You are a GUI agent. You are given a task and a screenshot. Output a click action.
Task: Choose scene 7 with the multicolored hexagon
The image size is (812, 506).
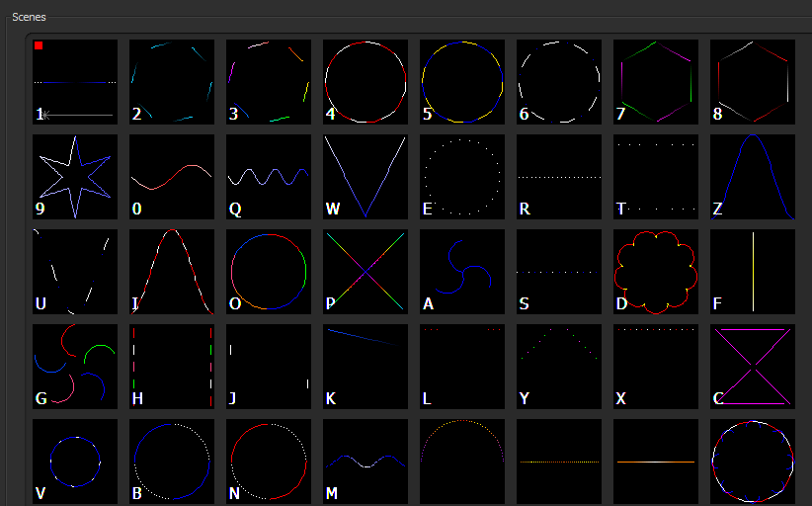[x=656, y=82]
